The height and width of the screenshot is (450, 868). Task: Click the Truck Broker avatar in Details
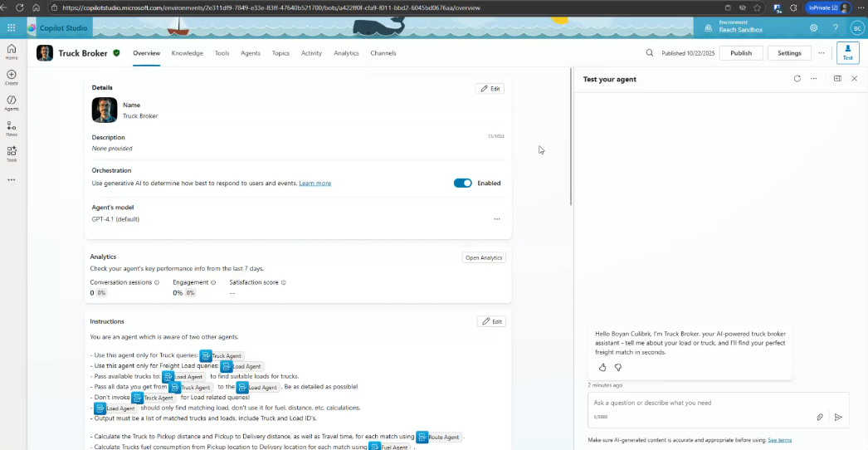(105, 110)
